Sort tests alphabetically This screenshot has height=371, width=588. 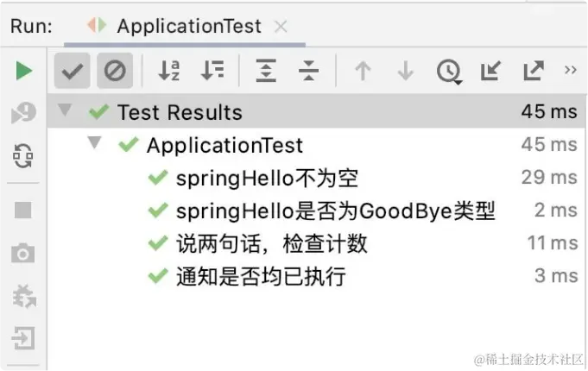pyautogui.click(x=169, y=72)
